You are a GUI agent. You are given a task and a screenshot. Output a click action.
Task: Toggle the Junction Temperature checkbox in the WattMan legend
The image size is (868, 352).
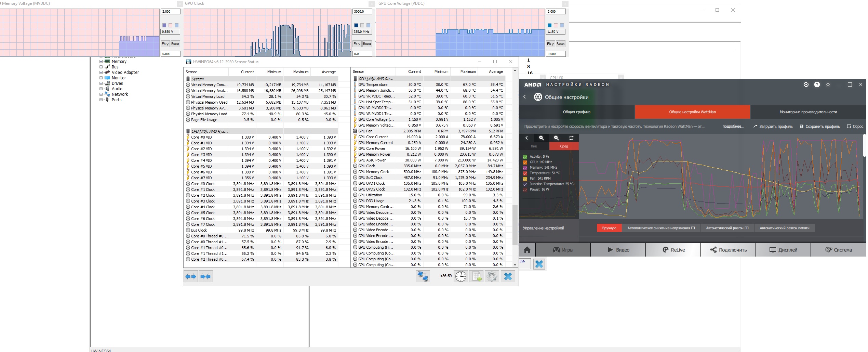click(x=525, y=184)
